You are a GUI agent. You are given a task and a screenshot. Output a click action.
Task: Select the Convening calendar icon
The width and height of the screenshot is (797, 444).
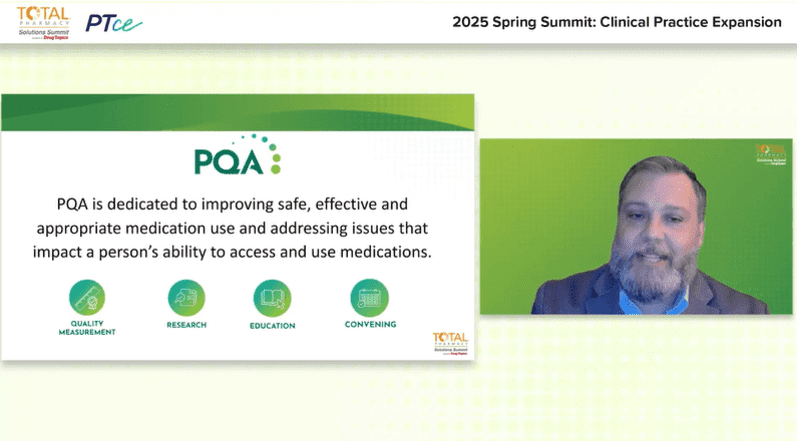click(370, 298)
